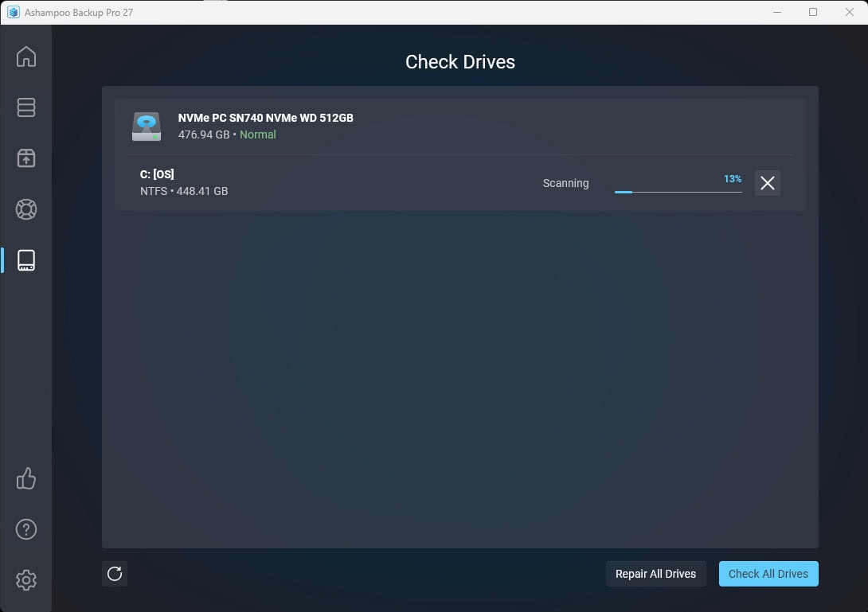
Task: Cancel the scan using the X icon
Action: (x=767, y=183)
